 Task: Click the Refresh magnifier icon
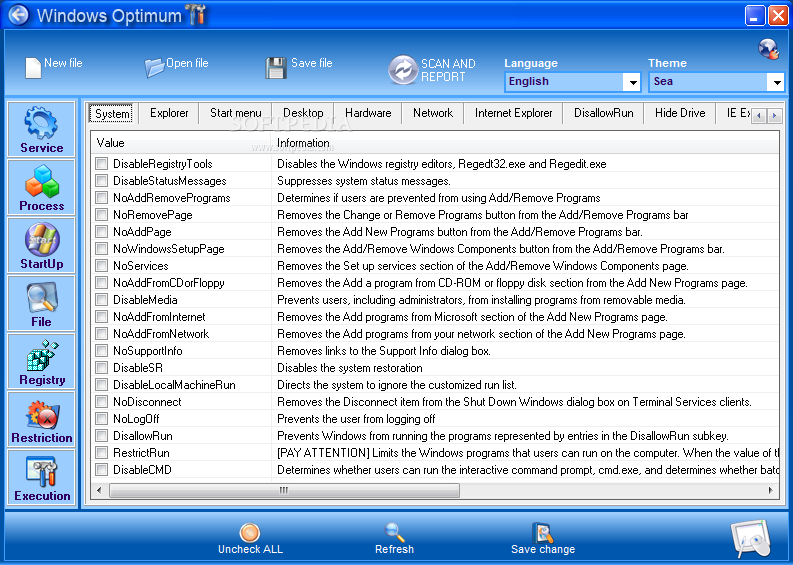click(394, 532)
